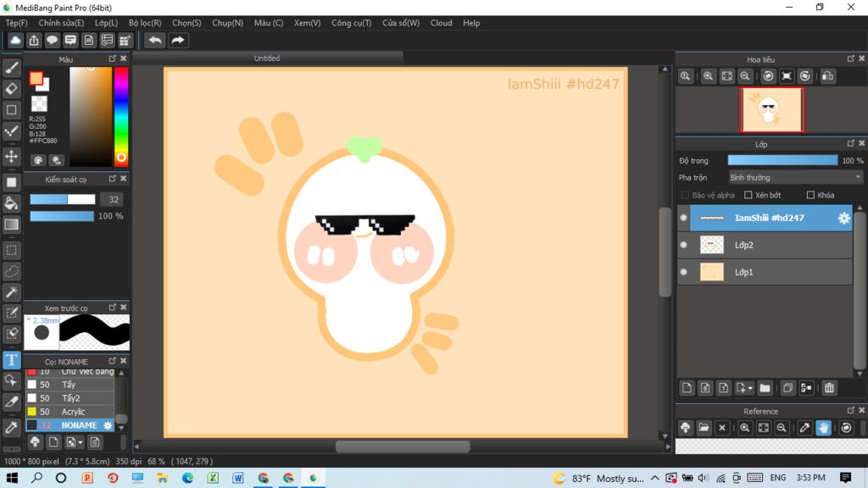Duplicate the layer using the copy icon
The width and height of the screenshot is (868, 488).
click(787, 388)
